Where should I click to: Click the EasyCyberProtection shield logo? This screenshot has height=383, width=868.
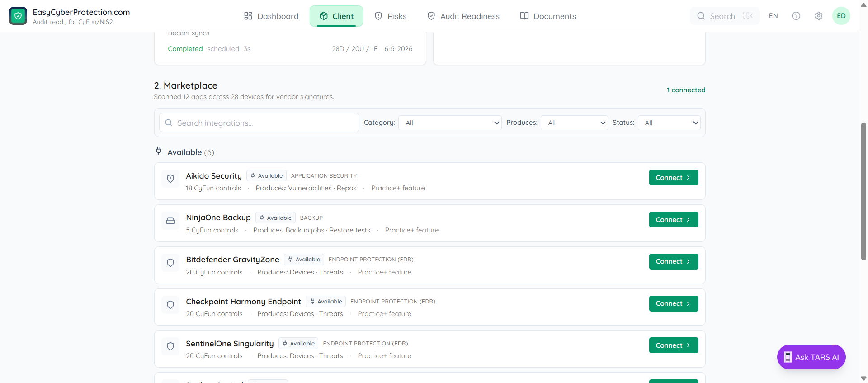18,16
